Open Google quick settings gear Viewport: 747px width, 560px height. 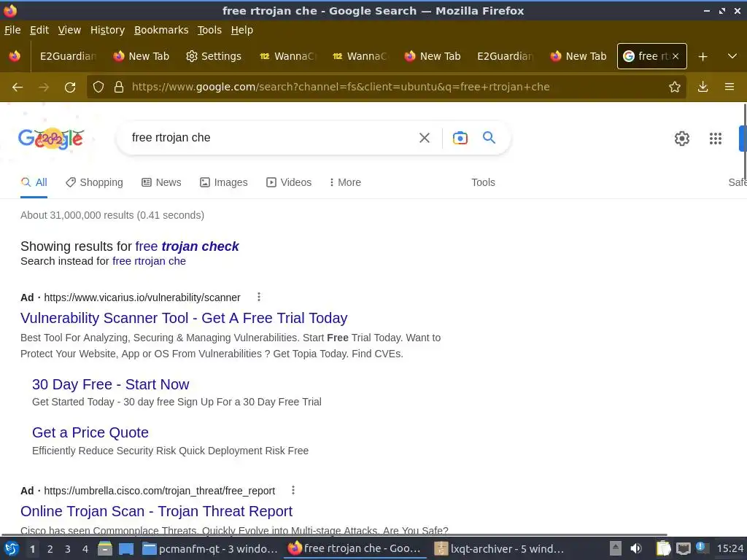tap(682, 139)
